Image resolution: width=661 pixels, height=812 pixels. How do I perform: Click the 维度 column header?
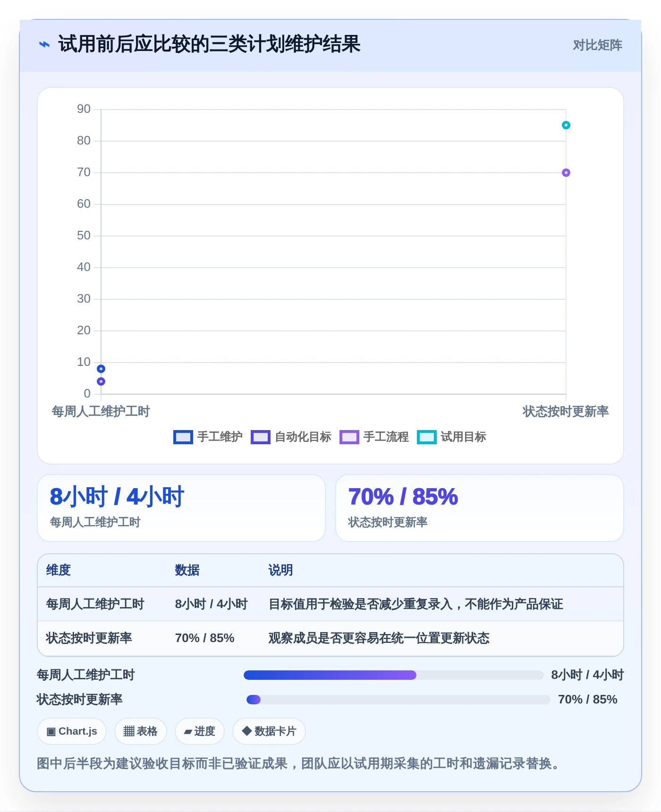[59, 570]
